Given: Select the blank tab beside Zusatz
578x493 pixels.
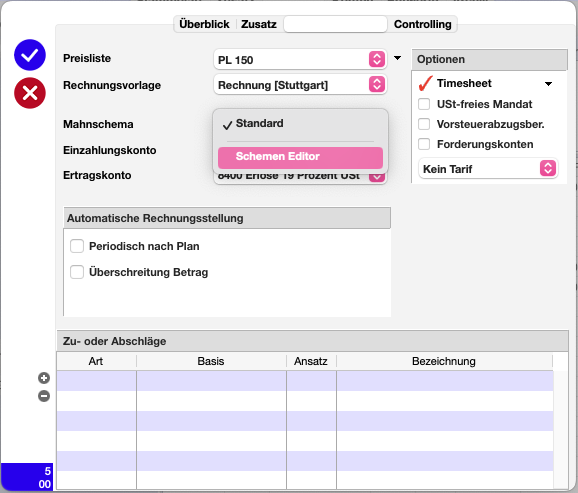Looking at the screenshot, I should pyautogui.click(x=335, y=24).
